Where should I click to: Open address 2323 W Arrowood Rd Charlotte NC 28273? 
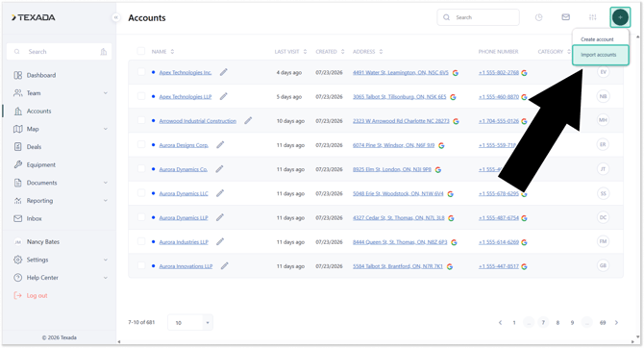point(401,121)
